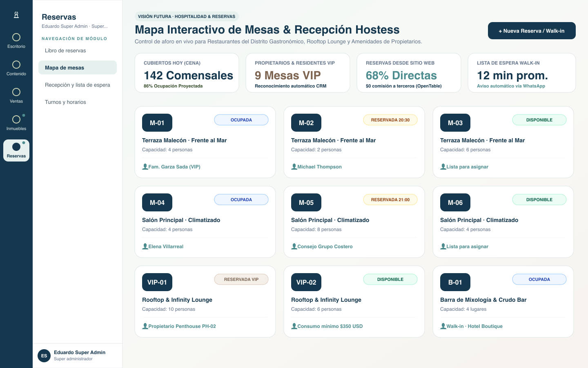The height and width of the screenshot is (368, 588).
Task: Click the ES user avatar
Action: click(44, 356)
